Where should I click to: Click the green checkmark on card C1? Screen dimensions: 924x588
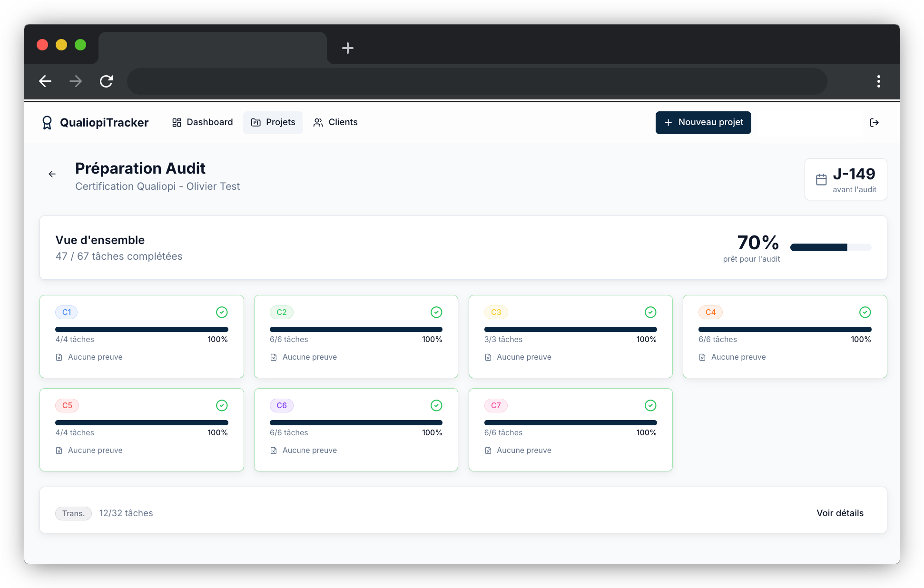222,312
